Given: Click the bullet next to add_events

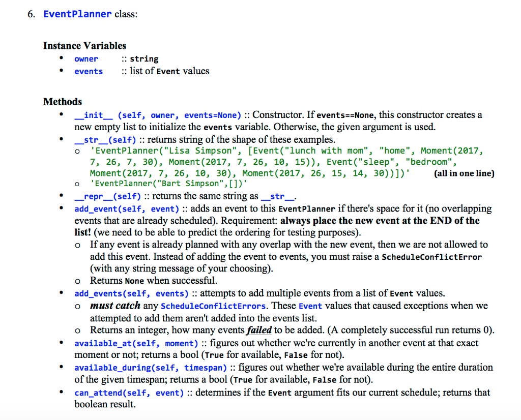Looking at the screenshot, I should click(x=62, y=293).
